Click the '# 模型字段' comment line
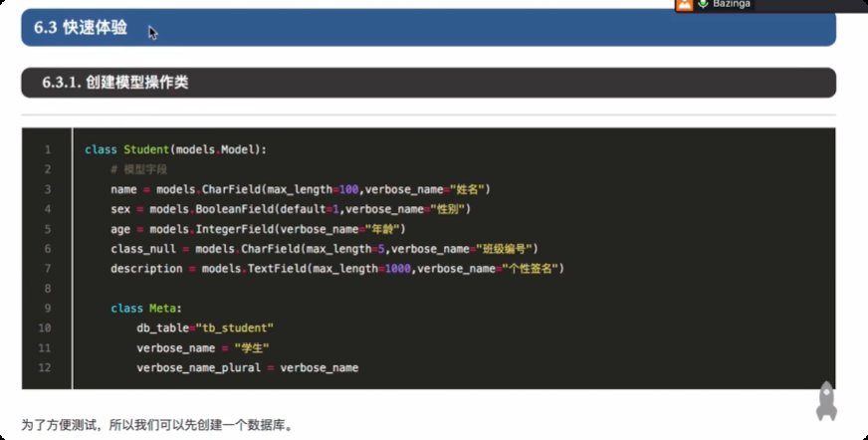 pyautogui.click(x=138, y=169)
